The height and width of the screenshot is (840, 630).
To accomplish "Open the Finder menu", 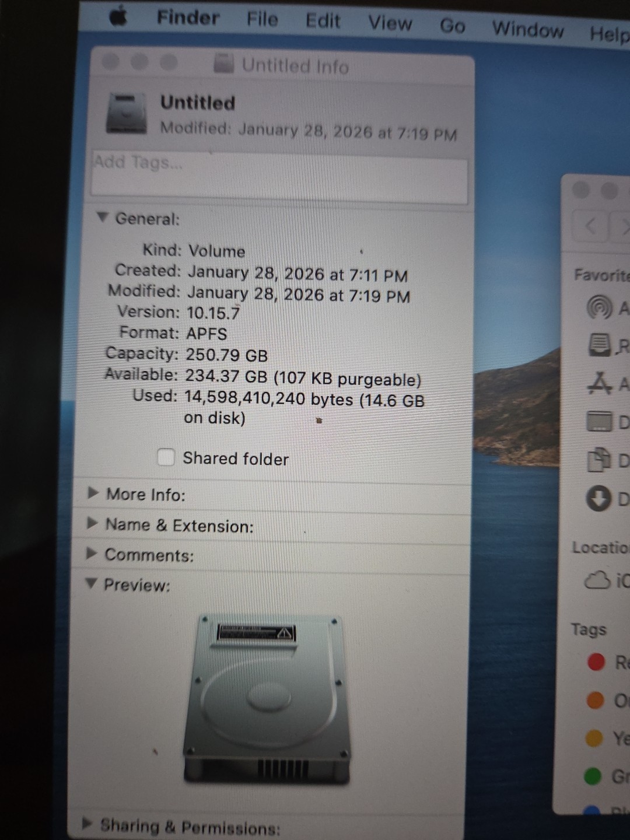I will click(x=188, y=17).
